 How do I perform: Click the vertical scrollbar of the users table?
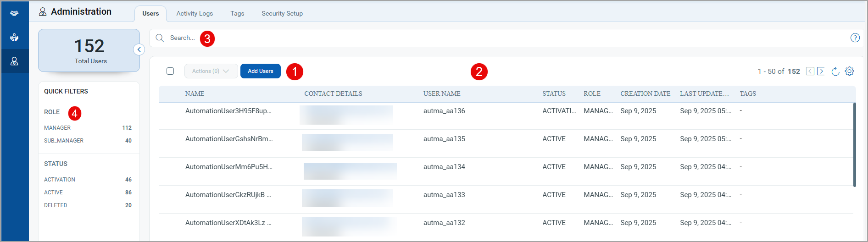(x=855, y=145)
